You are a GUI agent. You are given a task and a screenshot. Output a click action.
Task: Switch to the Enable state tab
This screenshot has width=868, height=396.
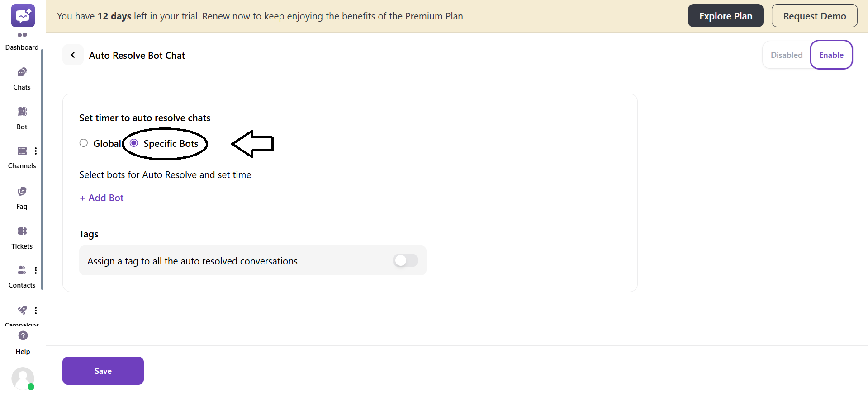point(831,55)
